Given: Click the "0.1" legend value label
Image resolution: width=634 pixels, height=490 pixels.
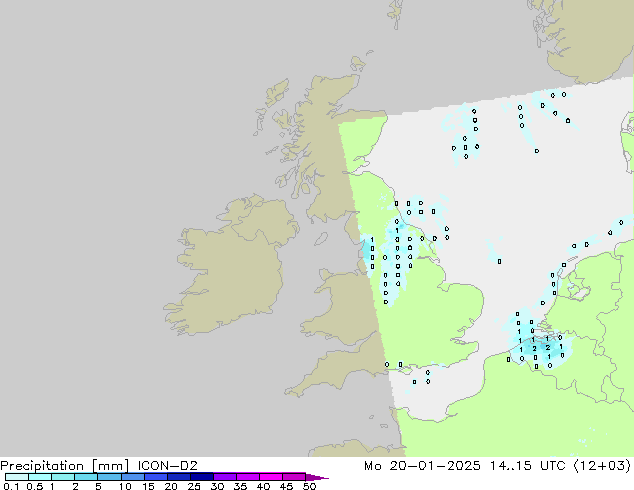Looking at the screenshot, I should (x=11, y=486).
